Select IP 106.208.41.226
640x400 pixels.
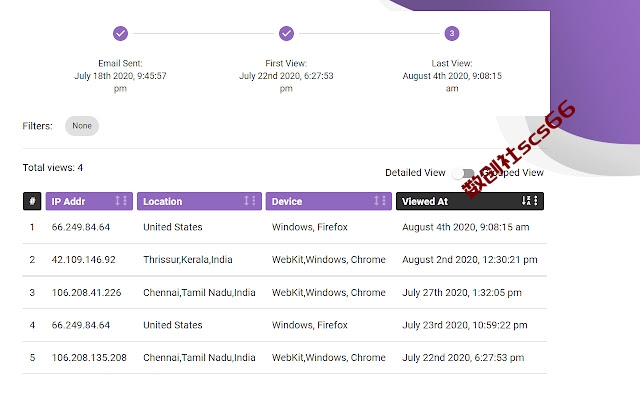[x=86, y=293]
